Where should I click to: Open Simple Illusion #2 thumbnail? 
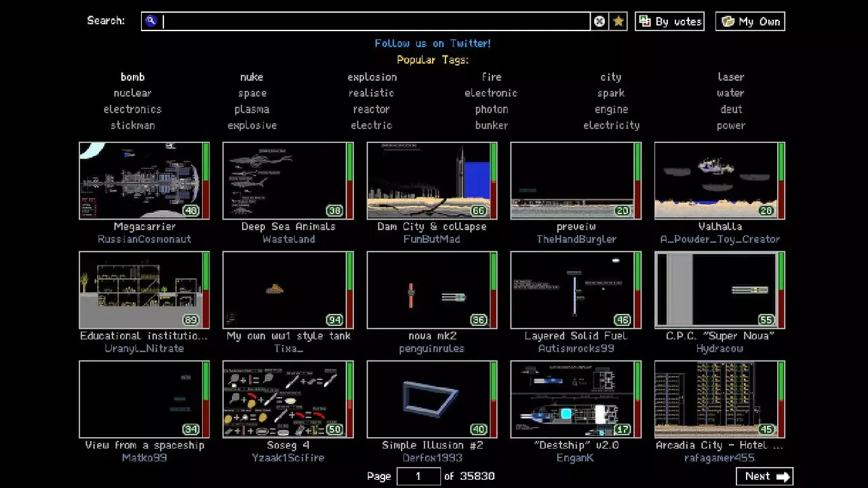tap(428, 399)
